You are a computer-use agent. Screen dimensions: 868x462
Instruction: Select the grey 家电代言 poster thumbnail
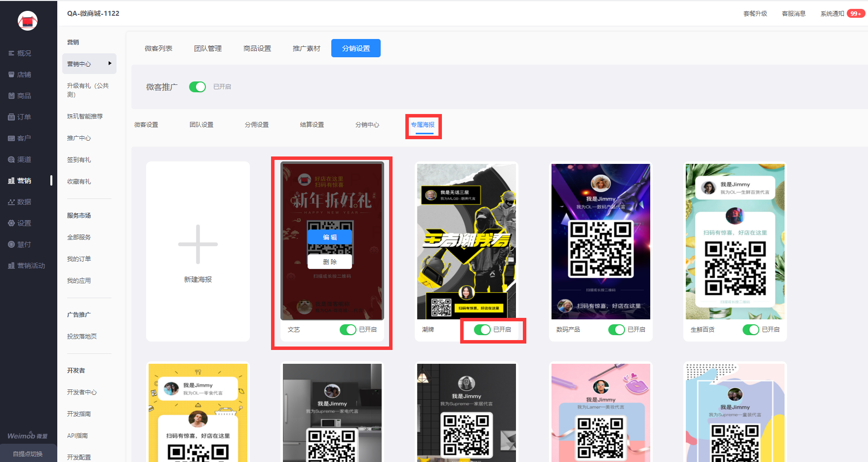(x=332, y=413)
